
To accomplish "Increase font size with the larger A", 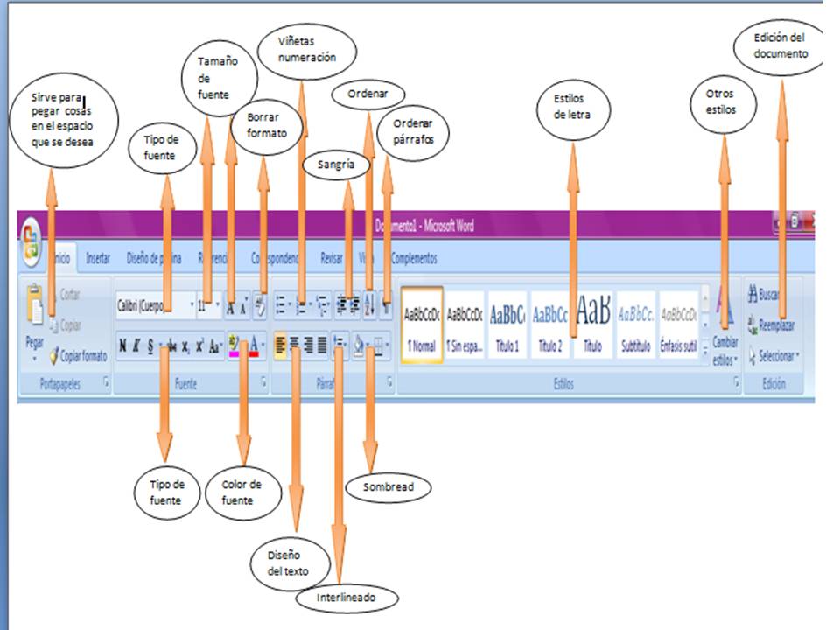I will [x=230, y=306].
